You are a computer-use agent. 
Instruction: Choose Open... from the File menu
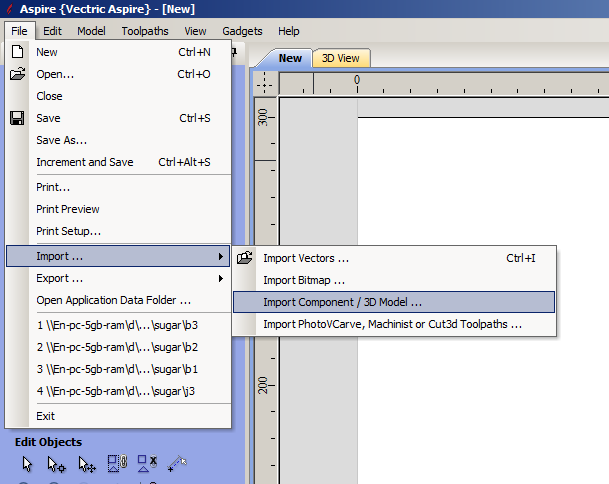(x=118, y=74)
